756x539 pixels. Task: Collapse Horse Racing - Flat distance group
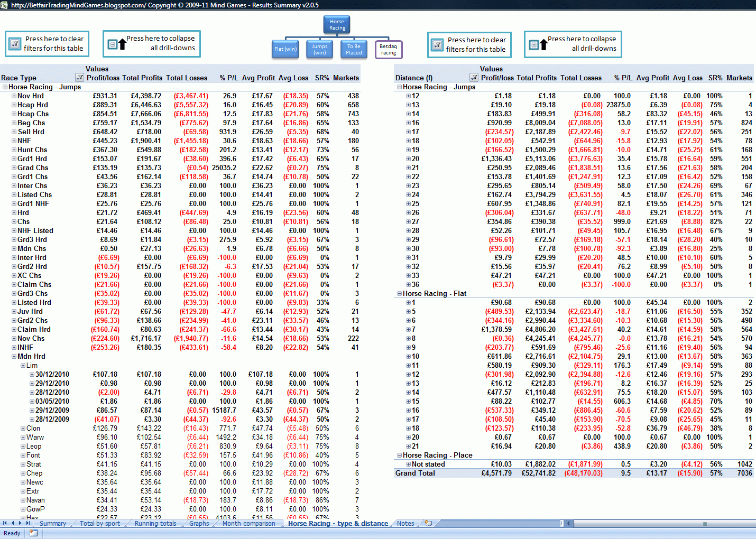[400, 294]
